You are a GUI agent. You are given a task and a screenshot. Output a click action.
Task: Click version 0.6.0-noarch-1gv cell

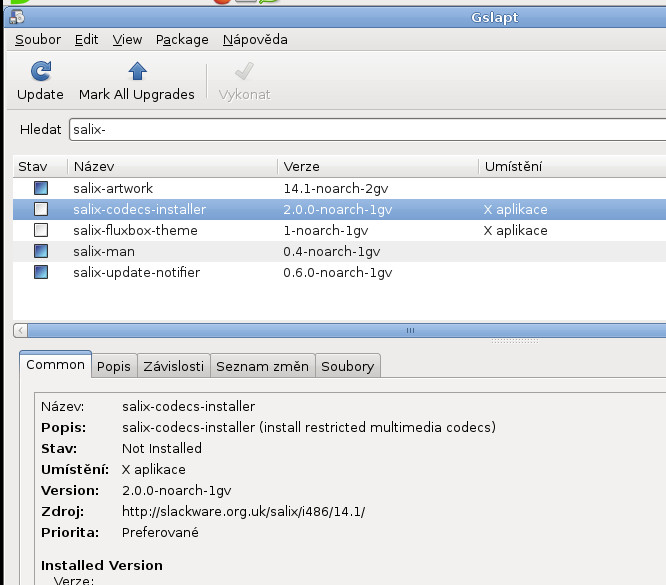tap(338, 272)
